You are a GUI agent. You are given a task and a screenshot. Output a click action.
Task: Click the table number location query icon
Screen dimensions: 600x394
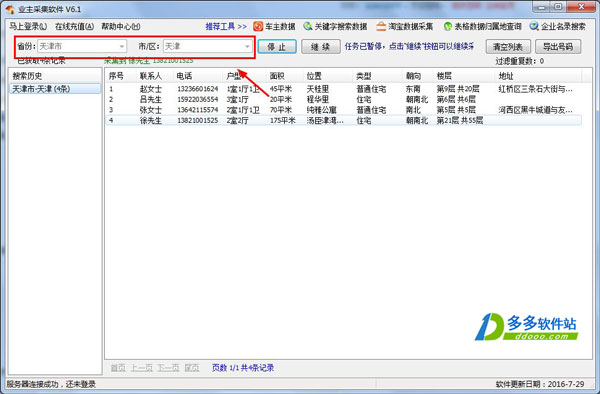(447, 26)
